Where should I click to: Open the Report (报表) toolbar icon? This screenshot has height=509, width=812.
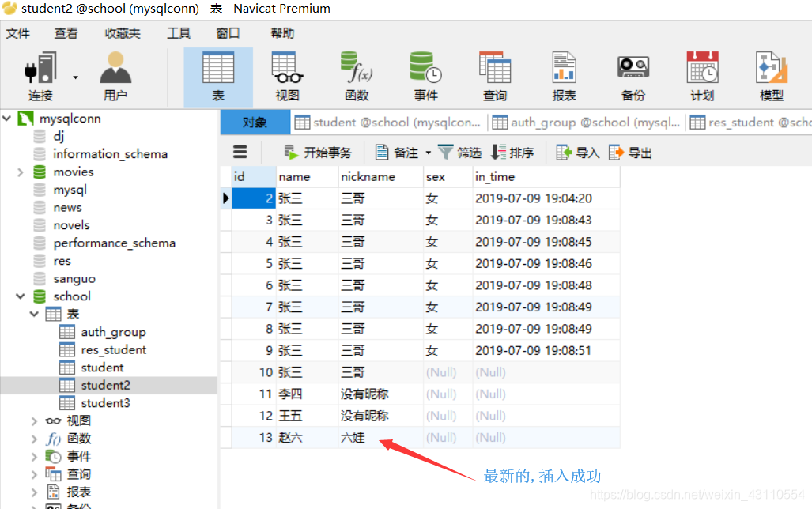[564, 77]
